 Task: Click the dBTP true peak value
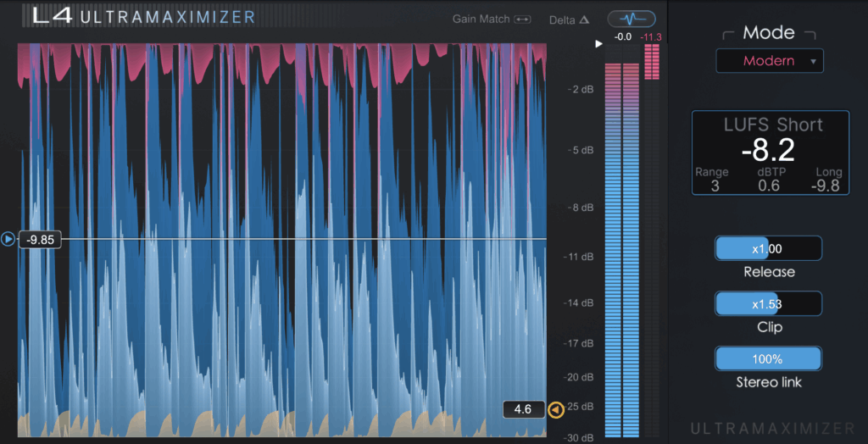(x=769, y=186)
